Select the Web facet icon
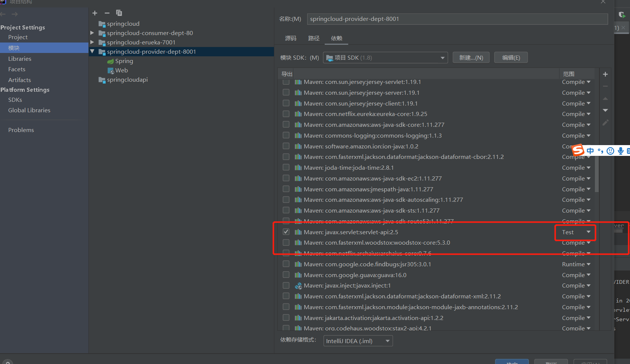Viewport: 630px width, 364px height. click(x=110, y=70)
